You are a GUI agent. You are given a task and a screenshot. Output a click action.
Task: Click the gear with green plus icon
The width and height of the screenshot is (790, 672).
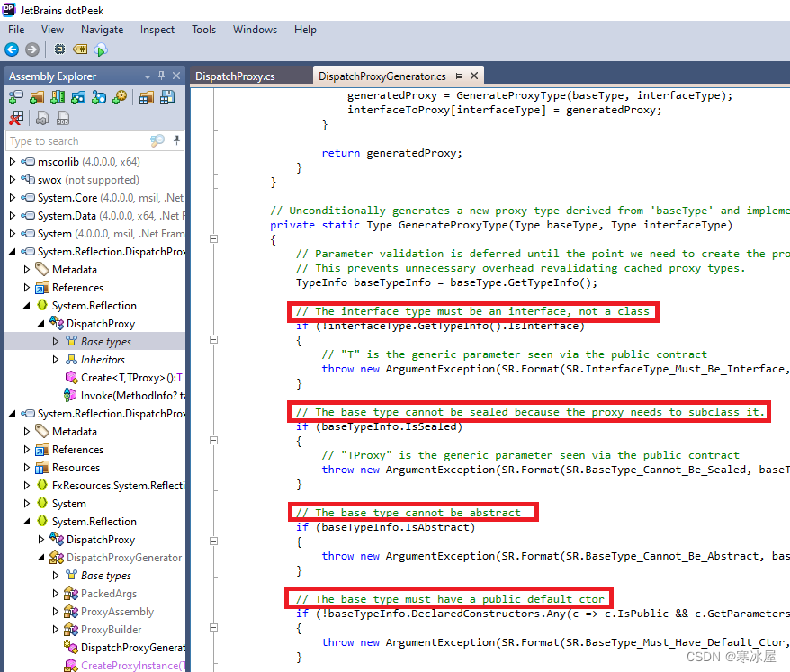click(x=120, y=97)
